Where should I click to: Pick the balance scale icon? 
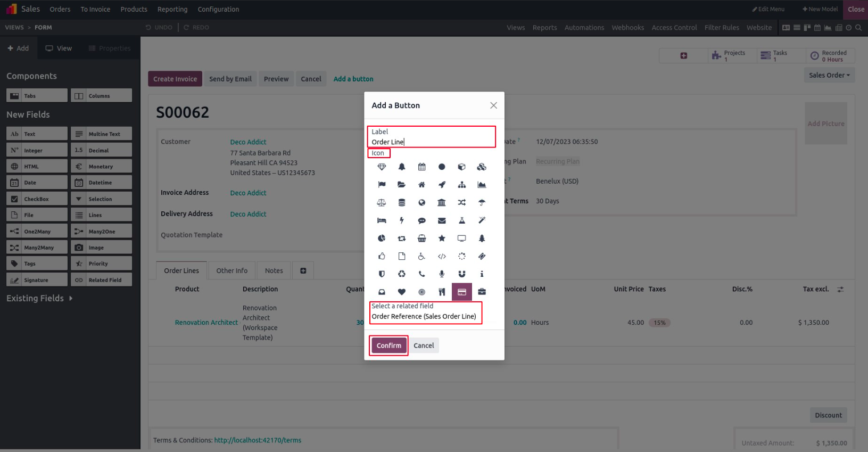click(382, 202)
